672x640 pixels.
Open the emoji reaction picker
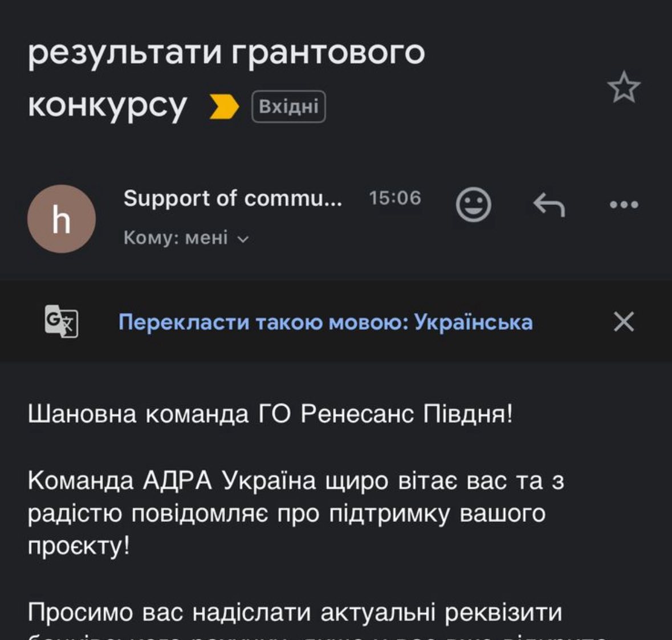[x=473, y=204]
